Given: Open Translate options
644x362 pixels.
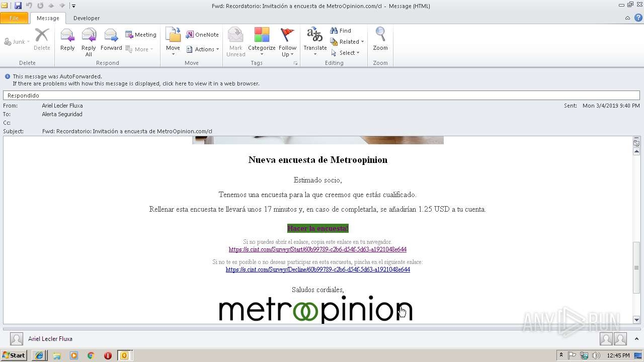Looking at the screenshot, I should (x=315, y=42).
